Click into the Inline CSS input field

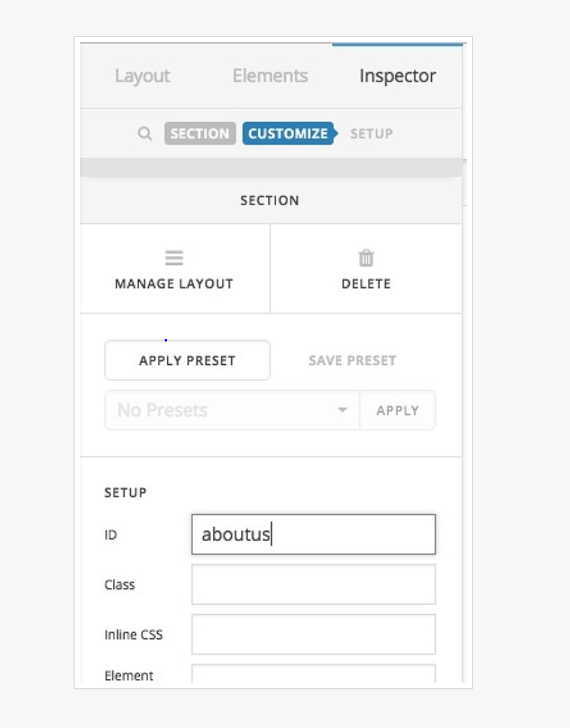313,634
